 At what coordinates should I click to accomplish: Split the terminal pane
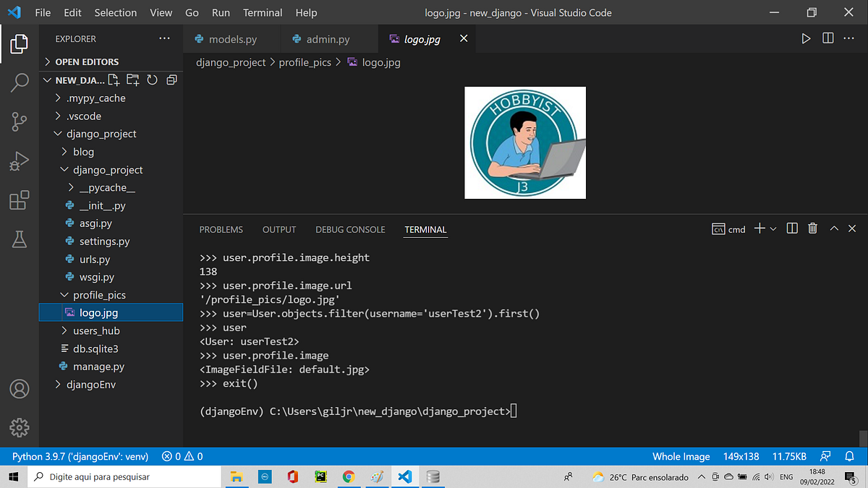click(x=791, y=228)
